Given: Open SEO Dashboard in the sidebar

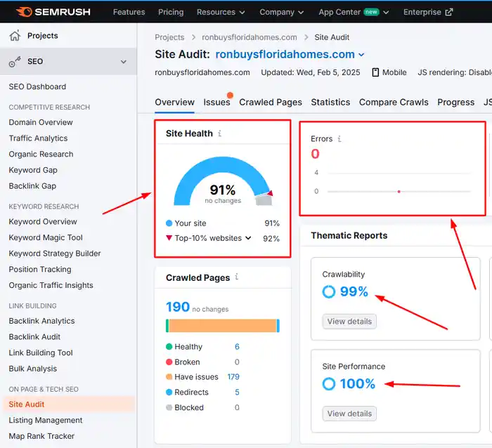Looking at the screenshot, I should pos(37,86).
